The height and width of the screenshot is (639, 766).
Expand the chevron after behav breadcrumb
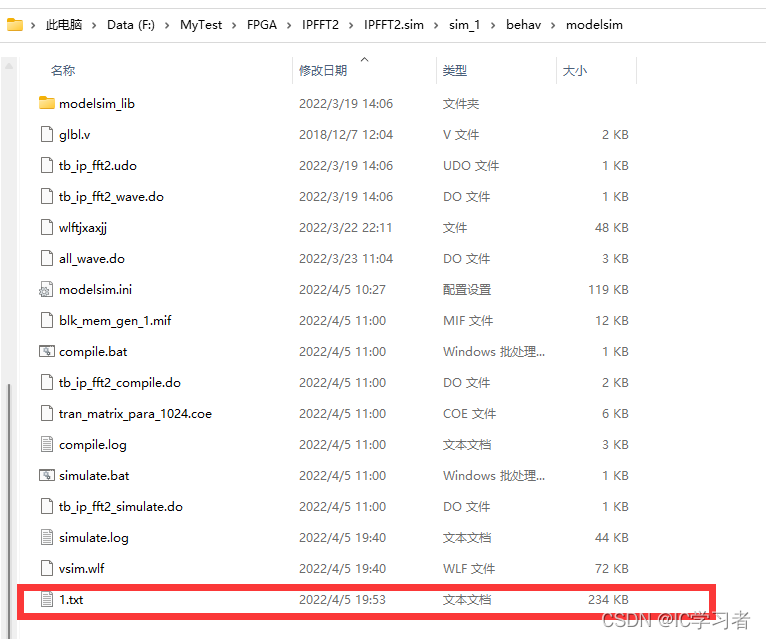[553, 25]
